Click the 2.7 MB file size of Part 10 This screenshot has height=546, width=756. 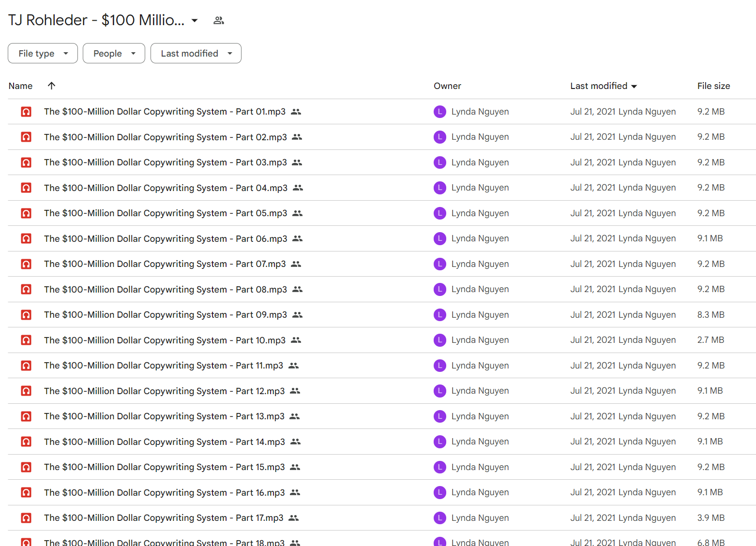tap(711, 340)
